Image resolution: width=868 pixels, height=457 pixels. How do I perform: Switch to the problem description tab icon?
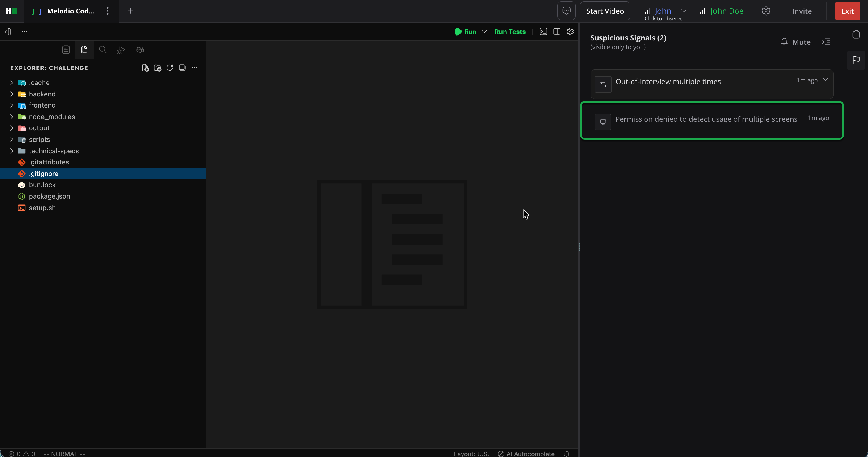tap(66, 50)
